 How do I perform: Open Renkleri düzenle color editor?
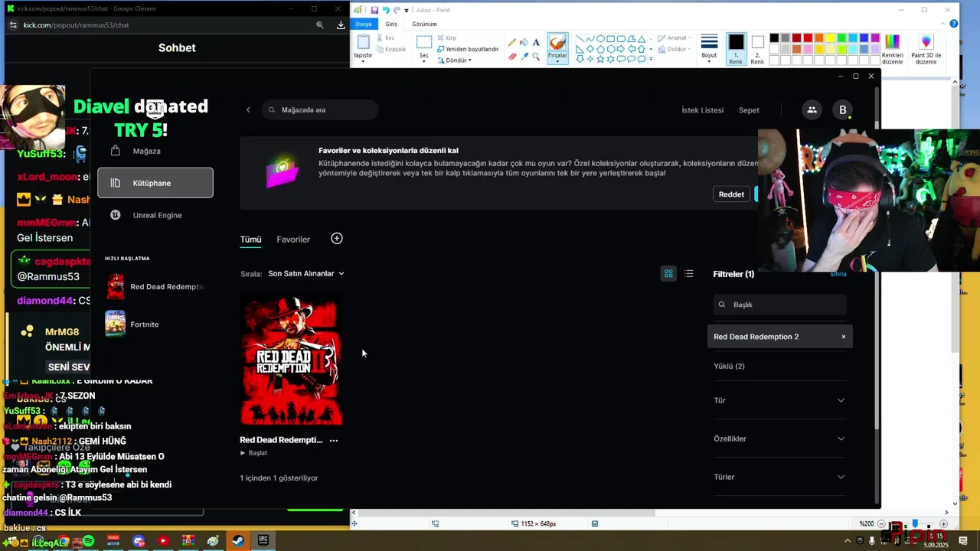tap(892, 49)
